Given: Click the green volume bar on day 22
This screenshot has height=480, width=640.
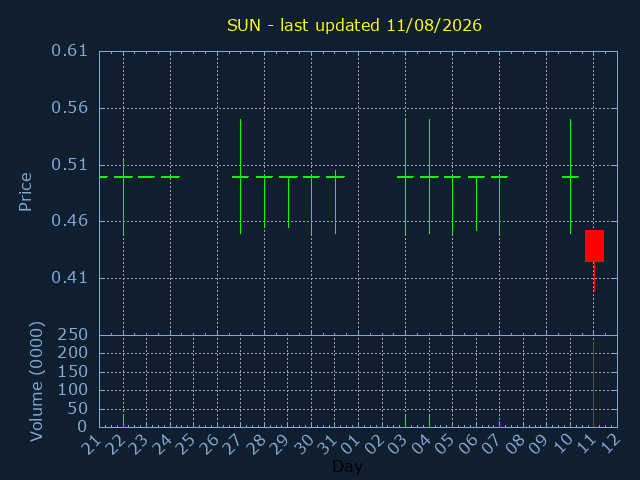Looking at the screenshot, I should tap(123, 420).
